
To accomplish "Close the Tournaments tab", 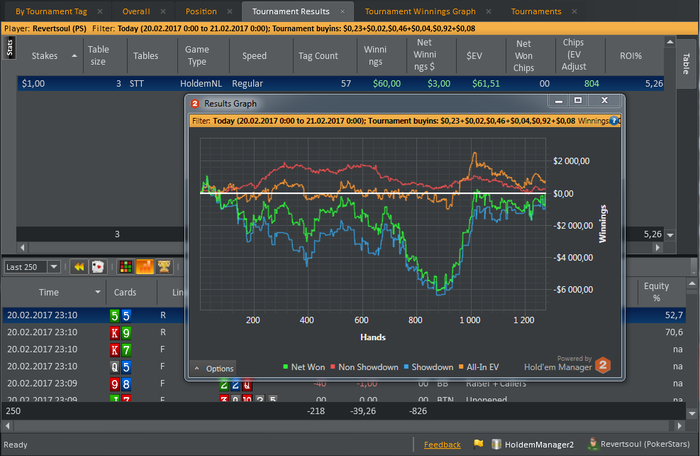I will (x=575, y=12).
